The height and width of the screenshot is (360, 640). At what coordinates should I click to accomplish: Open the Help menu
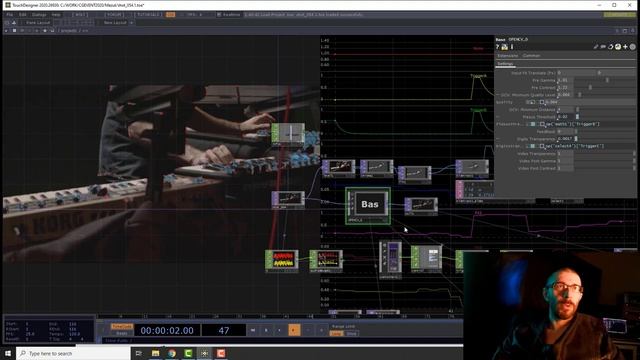tap(56, 15)
